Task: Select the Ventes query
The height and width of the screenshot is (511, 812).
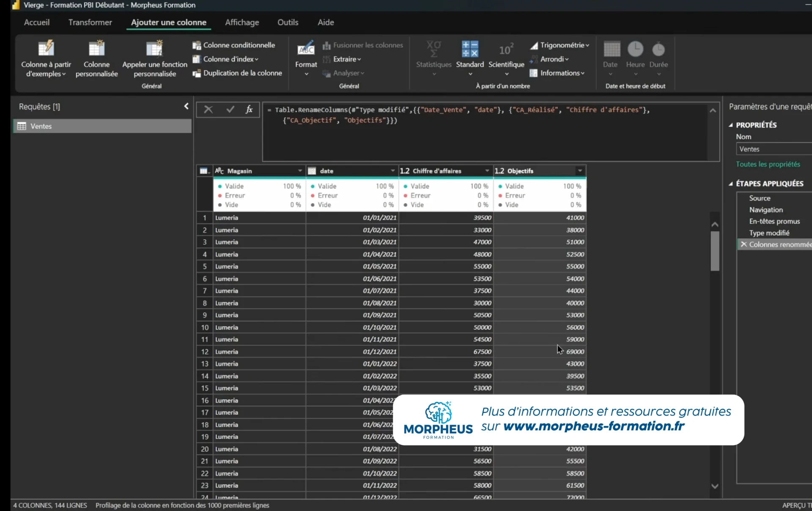Action: point(102,126)
